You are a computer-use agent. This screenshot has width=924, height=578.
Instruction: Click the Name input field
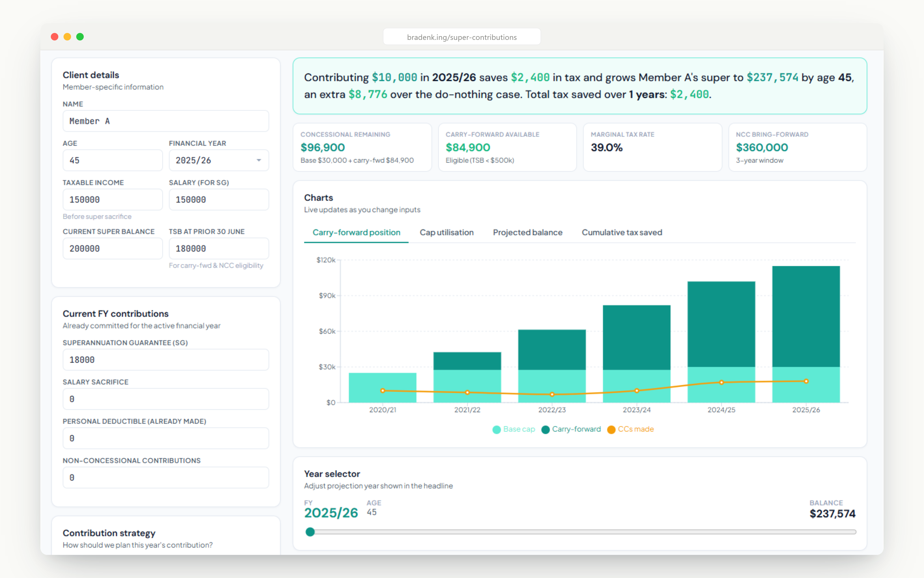(x=166, y=121)
